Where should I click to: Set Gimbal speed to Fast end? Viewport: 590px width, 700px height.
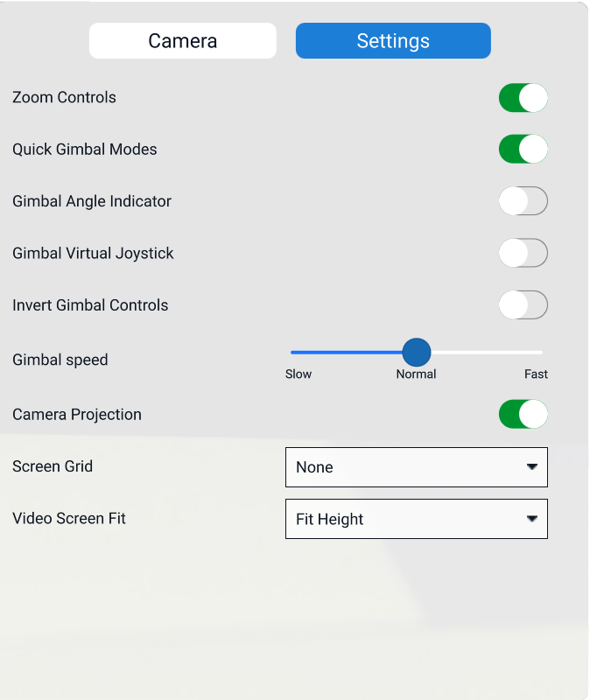tap(541, 353)
